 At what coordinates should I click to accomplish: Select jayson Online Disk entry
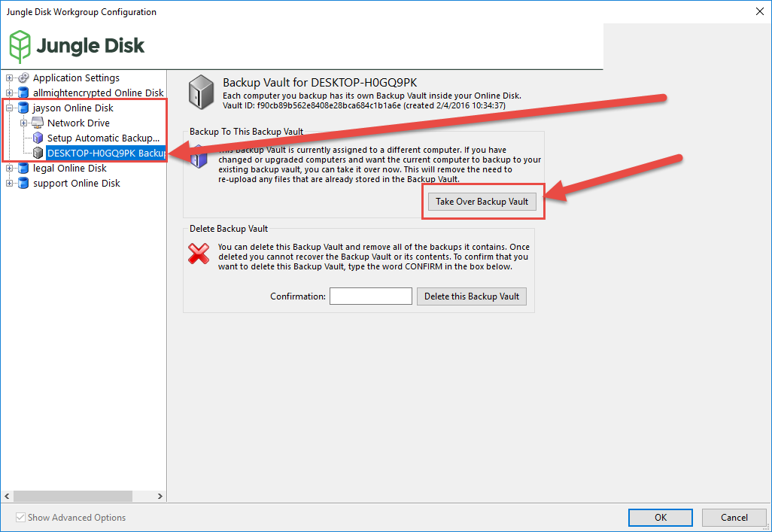[x=73, y=108]
